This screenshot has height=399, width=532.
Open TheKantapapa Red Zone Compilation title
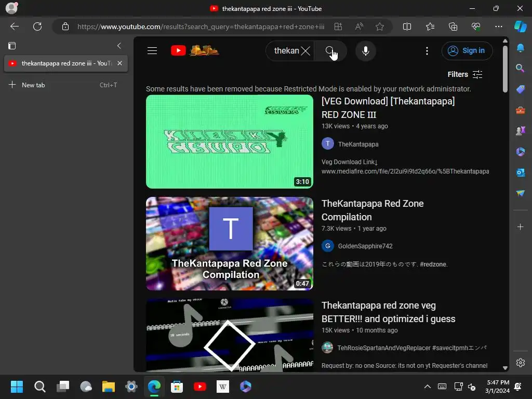click(x=373, y=210)
